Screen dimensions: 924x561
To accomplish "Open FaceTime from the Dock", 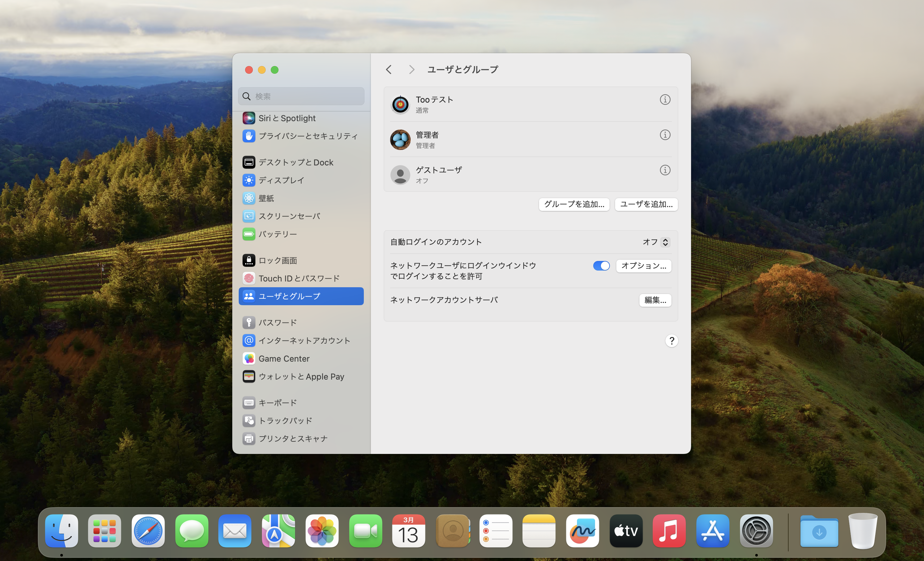I will 366,531.
